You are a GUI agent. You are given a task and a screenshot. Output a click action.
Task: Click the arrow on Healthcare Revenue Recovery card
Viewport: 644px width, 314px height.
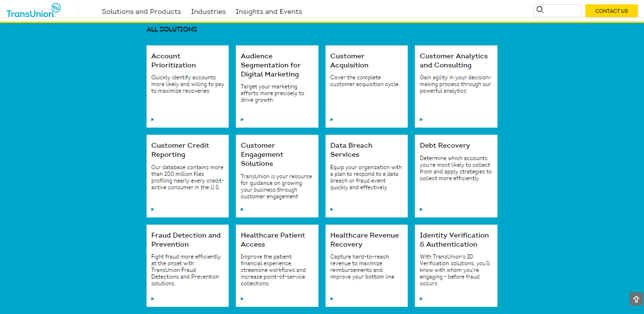pos(332,299)
